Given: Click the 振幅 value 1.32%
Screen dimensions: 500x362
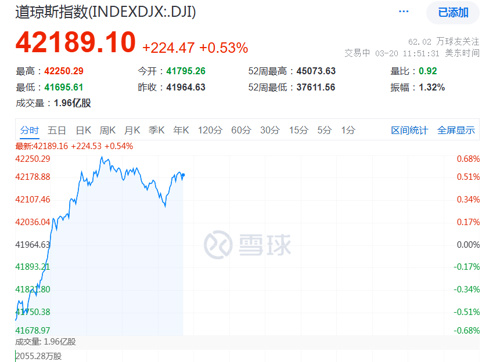Looking at the screenshot, I should click(432, 87).
